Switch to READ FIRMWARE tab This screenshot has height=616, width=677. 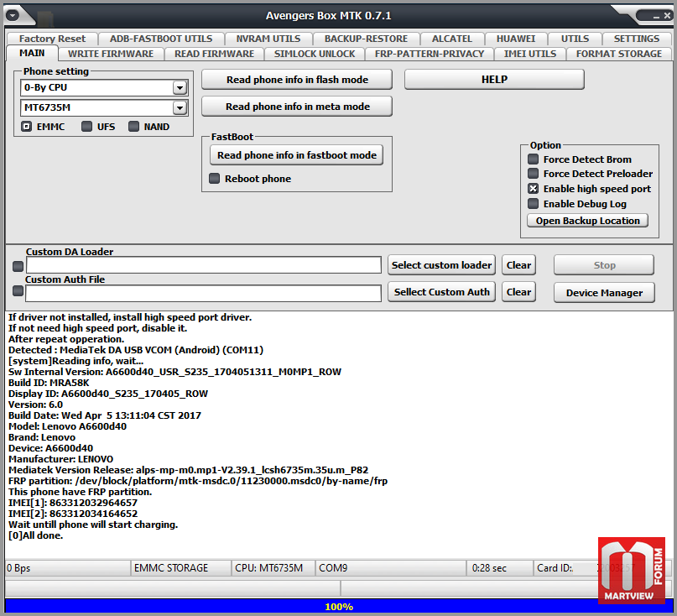click(x=214, y=54)
